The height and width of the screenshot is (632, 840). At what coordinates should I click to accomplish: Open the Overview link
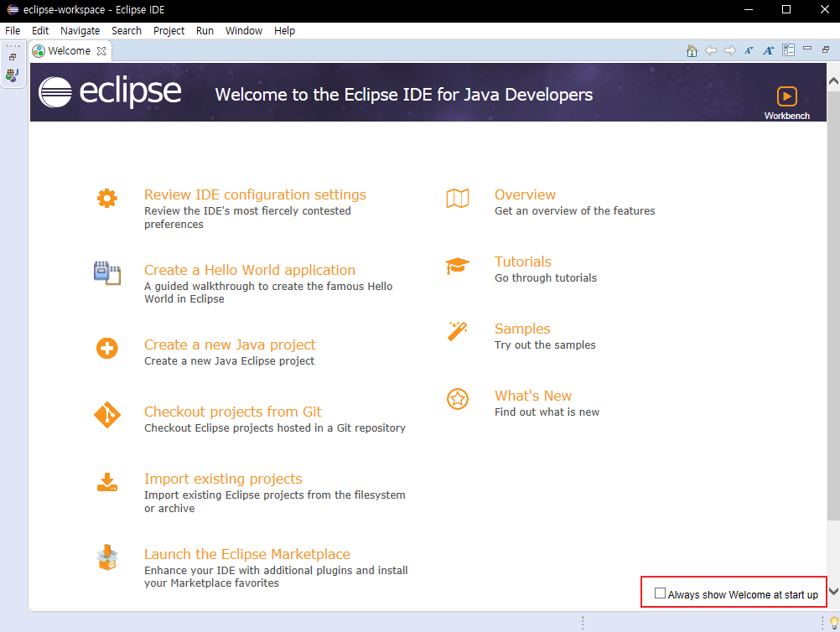[x=525, y=194]
